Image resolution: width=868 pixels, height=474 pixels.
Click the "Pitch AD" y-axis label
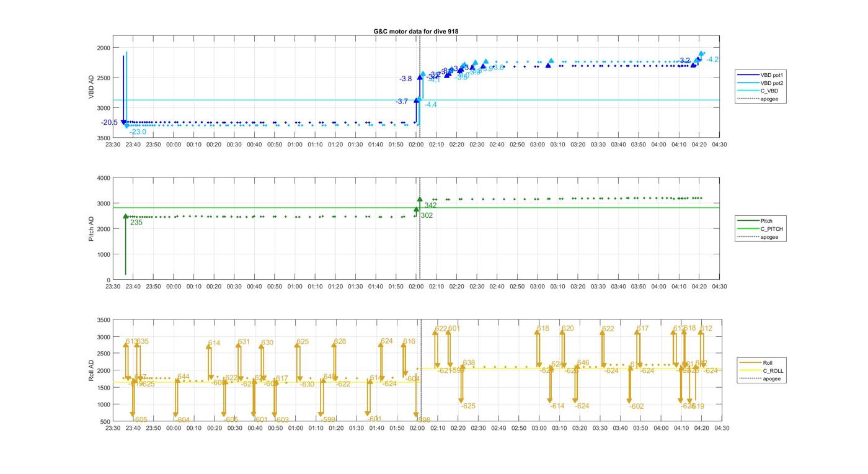click(x=91, y=229)
